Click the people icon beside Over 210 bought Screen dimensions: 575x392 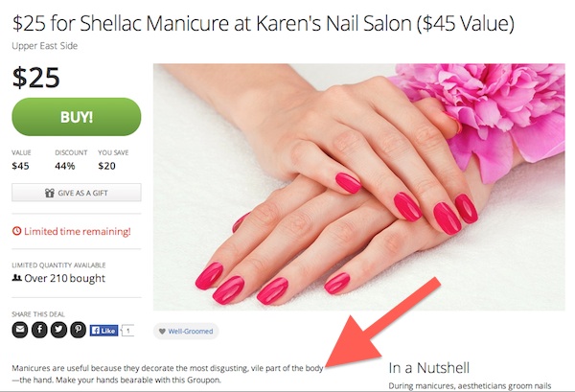coord(16,278)
